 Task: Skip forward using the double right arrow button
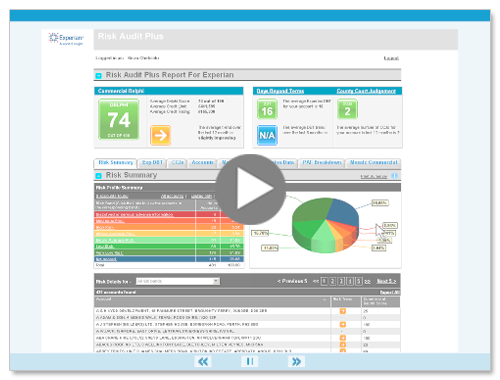pyautogui.click(x=296, y=361)
